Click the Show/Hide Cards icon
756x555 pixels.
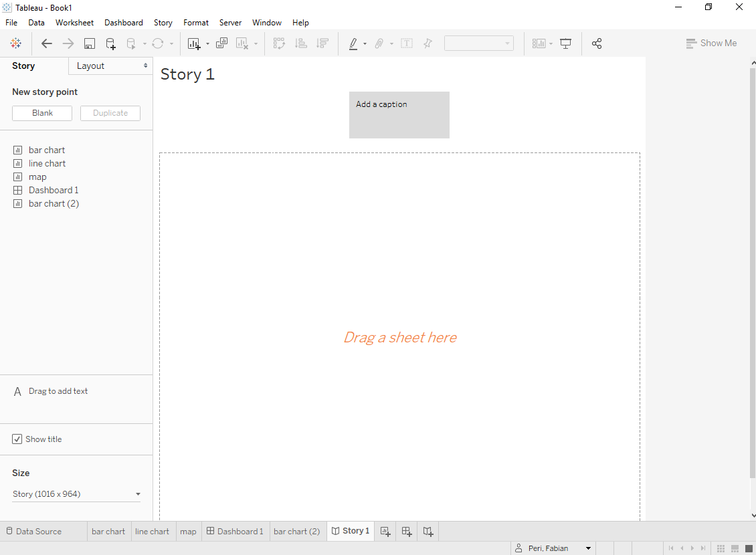pos(539,43)
